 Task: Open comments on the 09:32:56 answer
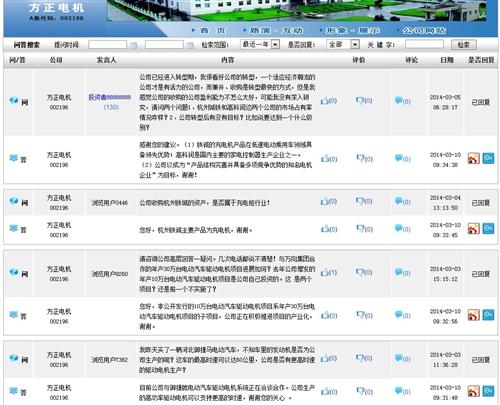pyautogui.click(x=402, y=315)
